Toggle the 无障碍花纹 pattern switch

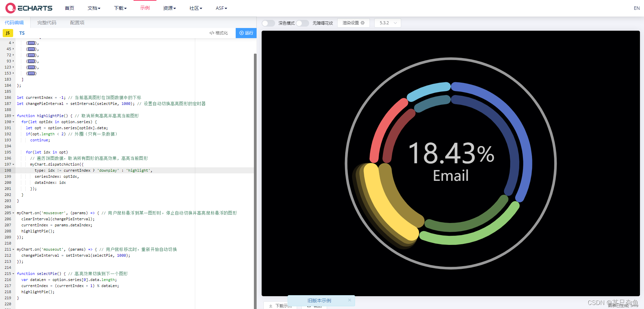coord(302,23)
